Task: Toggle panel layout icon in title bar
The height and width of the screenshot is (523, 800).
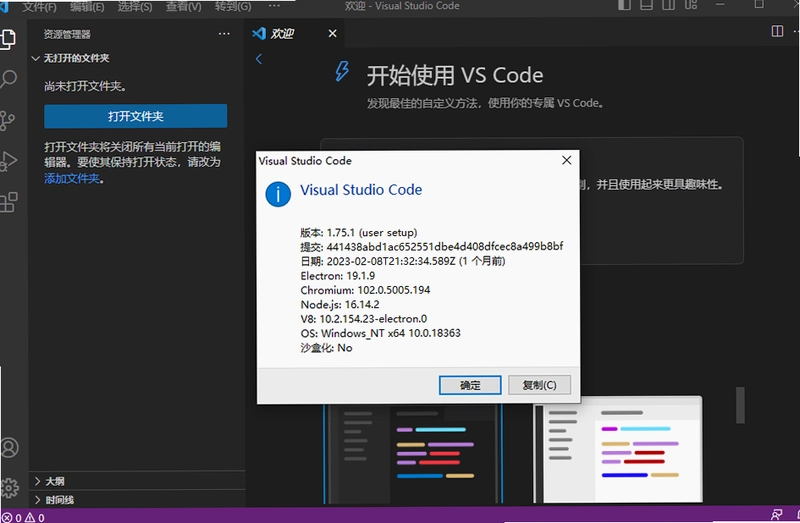Action: click(x=646, y=5)
